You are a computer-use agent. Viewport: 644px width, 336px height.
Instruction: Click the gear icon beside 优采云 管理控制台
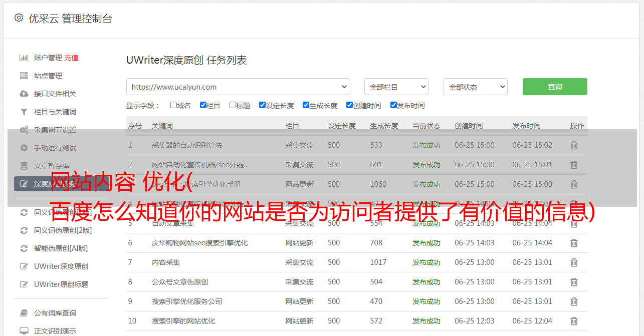tap(19, 18)
